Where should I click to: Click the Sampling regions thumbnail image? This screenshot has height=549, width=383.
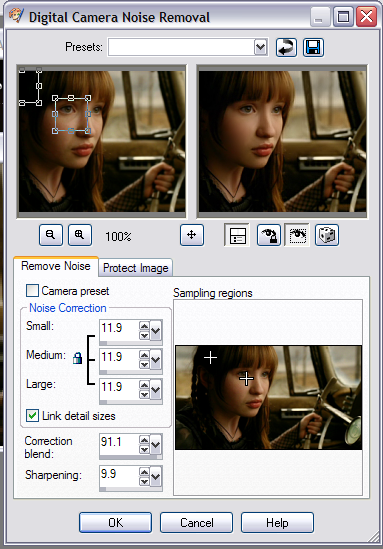(269, 398)
